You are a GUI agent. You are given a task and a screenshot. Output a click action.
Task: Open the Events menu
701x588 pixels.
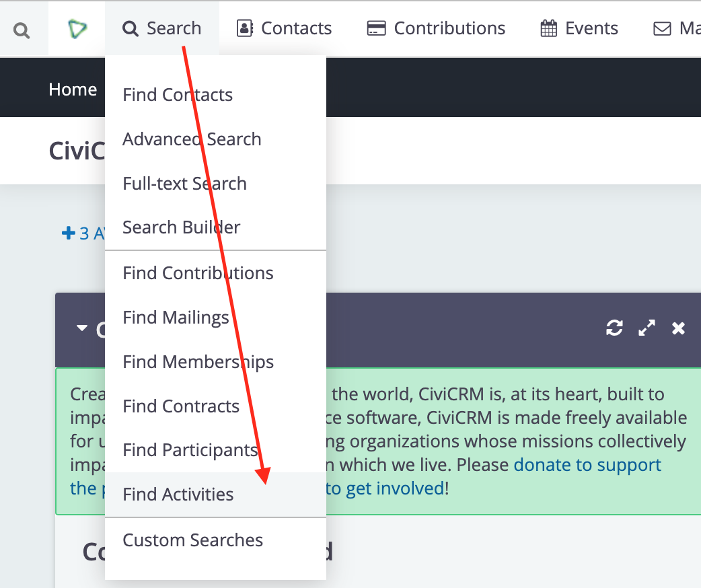[x=579, y=28]
